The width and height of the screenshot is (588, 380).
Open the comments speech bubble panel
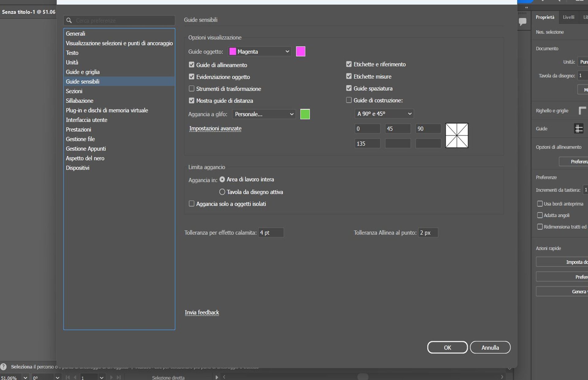tap(522, 22)
